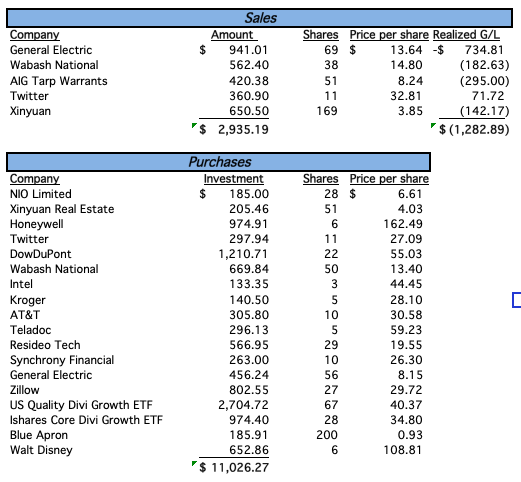Click purchases total $11,026.27
Screen dimensions: 521x482
click(234, 467)
